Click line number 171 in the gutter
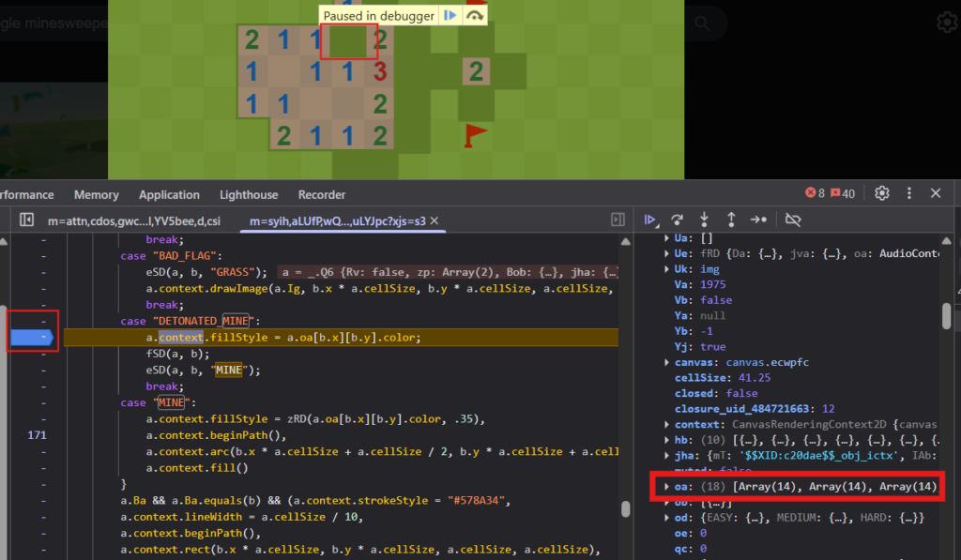Image resolution: width=961 pixels, height=560 pixels. pos(36,434)
